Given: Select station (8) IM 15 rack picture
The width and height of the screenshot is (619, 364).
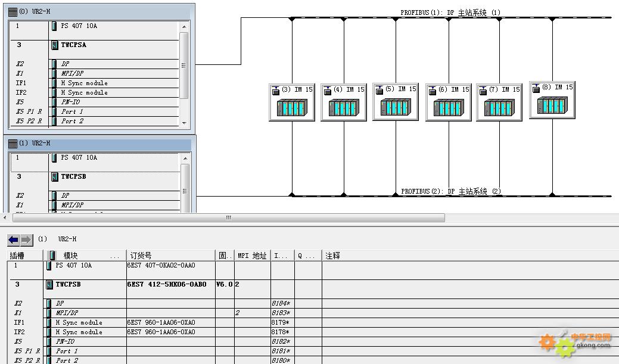Looking at the screenshot, I should pos(552,105).
